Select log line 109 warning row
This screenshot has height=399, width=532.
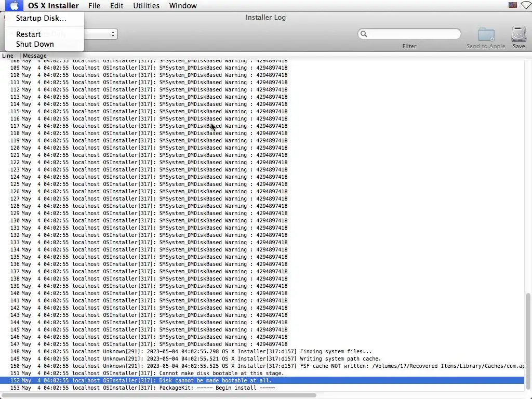(x=262, y=68)
